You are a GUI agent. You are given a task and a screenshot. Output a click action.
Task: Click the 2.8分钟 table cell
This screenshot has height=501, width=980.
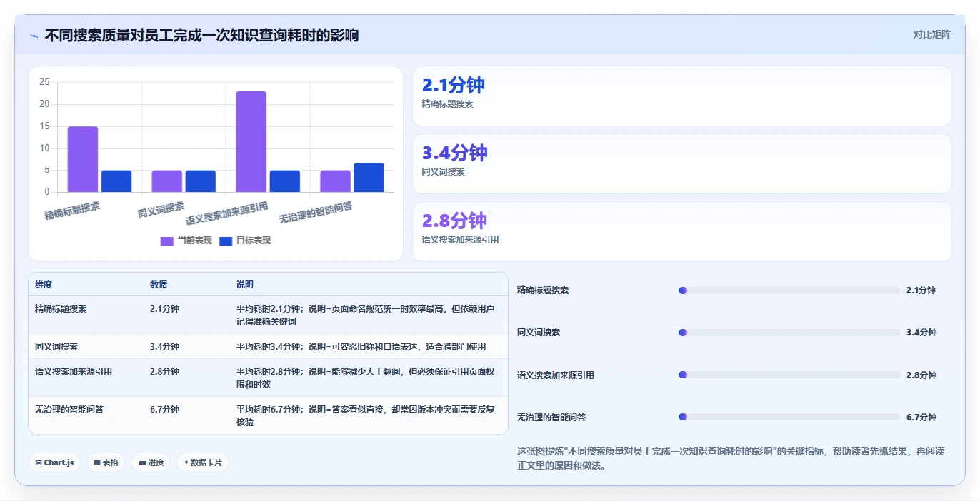pos(164,371)
